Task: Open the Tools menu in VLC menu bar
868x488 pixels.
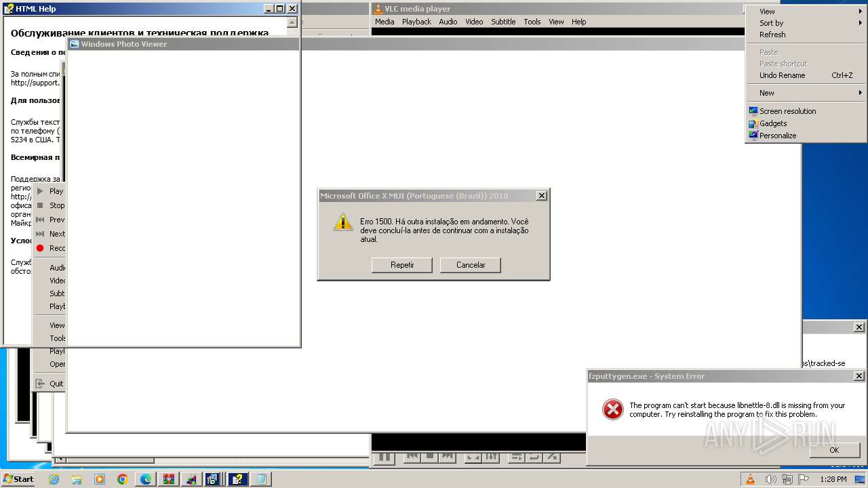Action: click(532, 22)
